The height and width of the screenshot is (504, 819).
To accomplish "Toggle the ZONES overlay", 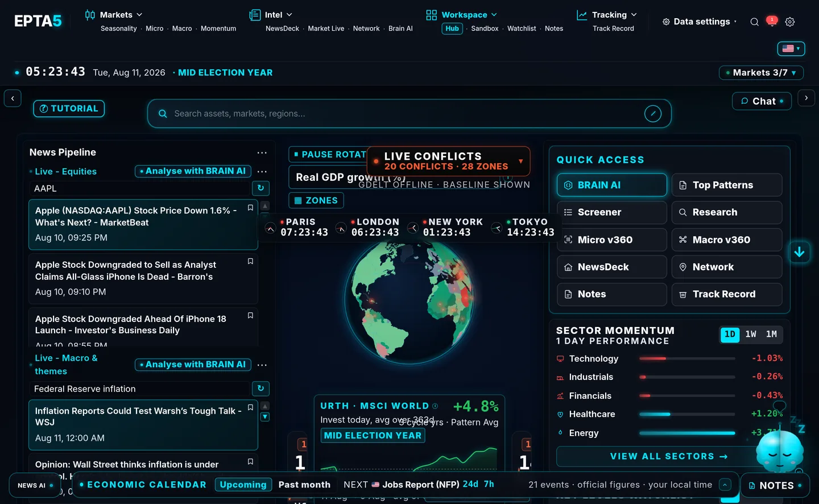I will point(316,200).
